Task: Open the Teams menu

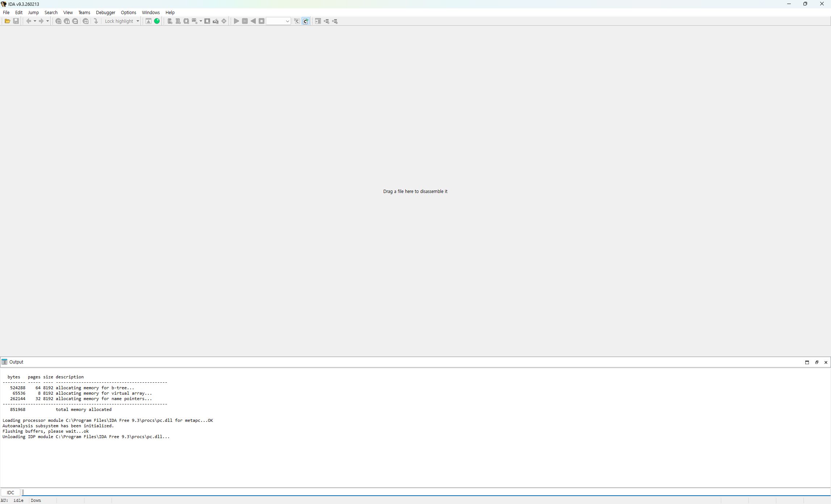Action: (84, 12)
